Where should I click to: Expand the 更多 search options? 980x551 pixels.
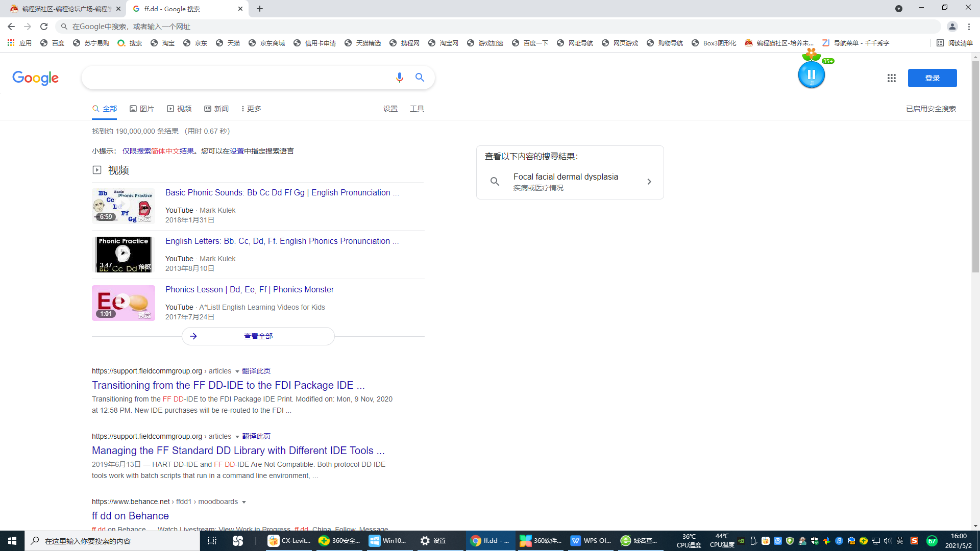[251, 109]
